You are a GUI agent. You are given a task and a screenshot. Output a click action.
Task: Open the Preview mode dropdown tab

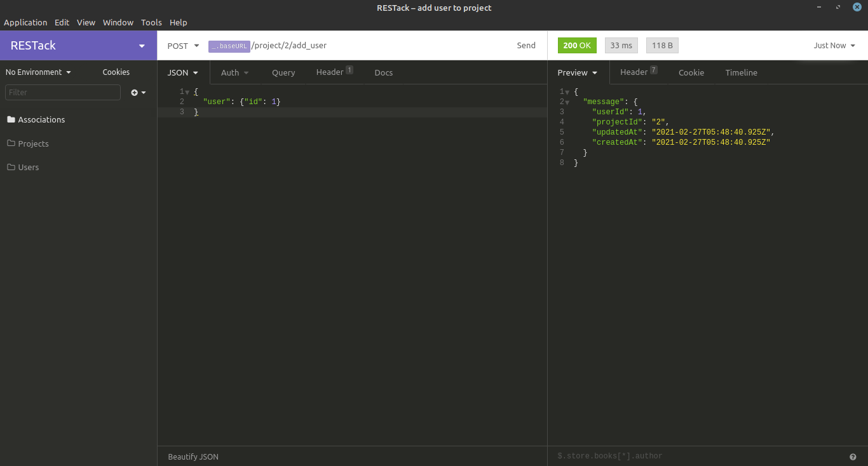(x=578, y=72)
